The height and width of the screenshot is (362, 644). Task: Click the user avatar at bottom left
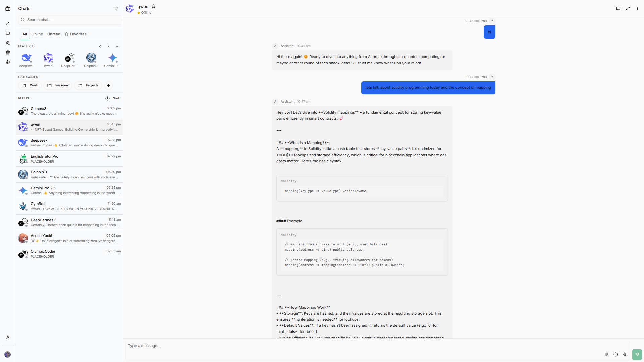click(x=8, y=354)
